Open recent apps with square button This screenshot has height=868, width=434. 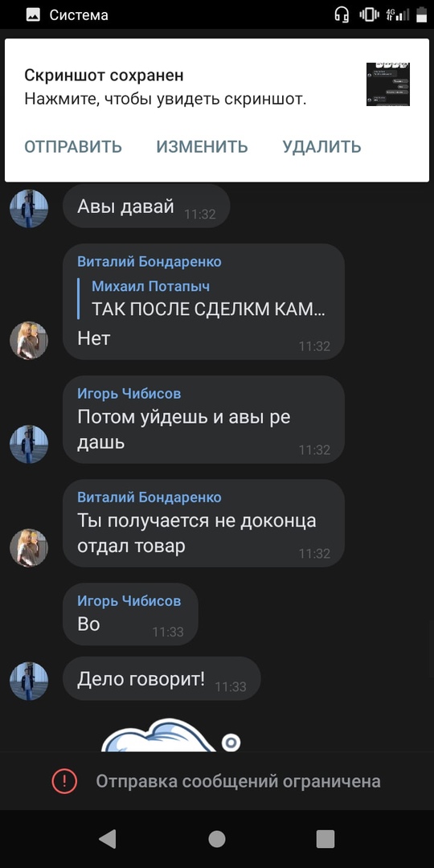click(325, 839)
